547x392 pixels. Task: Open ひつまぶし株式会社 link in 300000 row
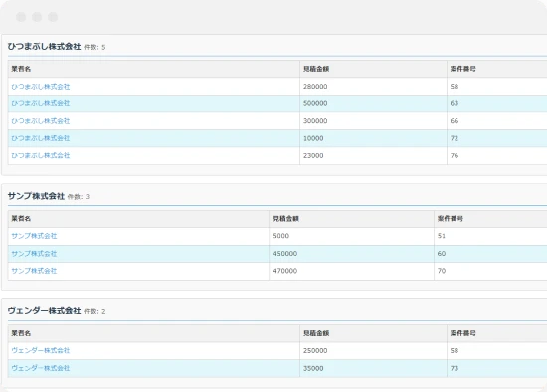[x=41, y=121]
